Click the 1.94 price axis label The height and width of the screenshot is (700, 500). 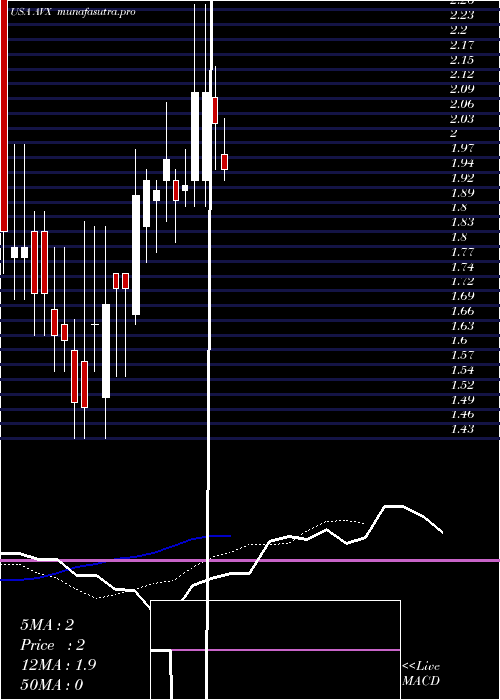click(462, 163)
